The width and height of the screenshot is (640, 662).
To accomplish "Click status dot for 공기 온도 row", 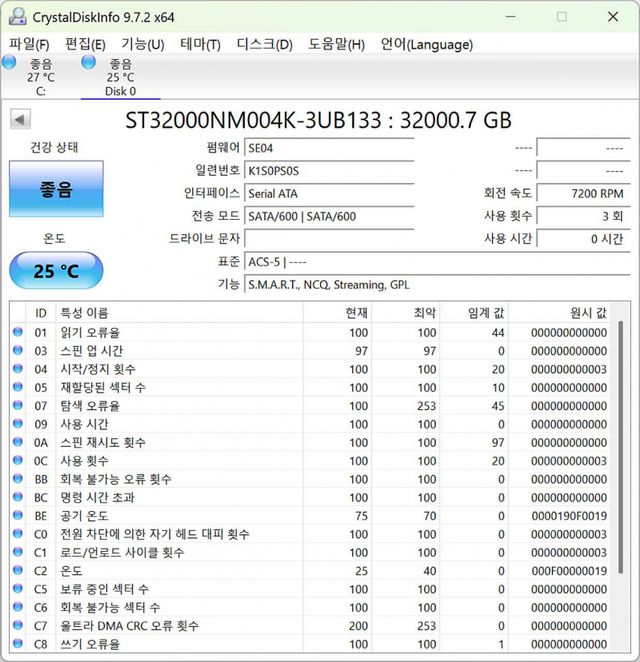I will pos(17,516).
